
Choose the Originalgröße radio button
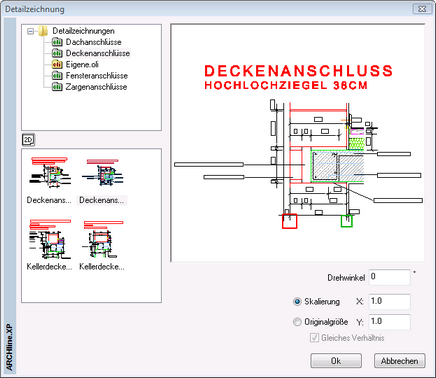297,322
